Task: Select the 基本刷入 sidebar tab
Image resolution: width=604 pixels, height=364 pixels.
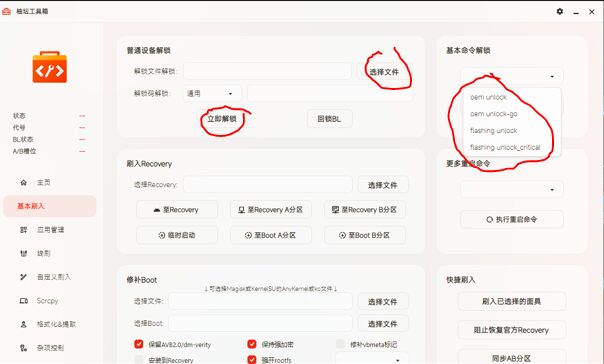Action: coord(50,206)
